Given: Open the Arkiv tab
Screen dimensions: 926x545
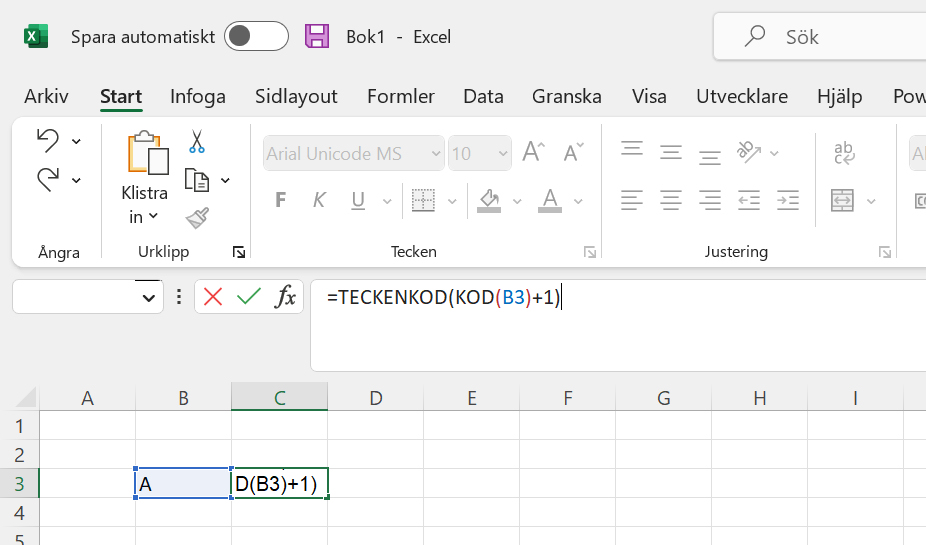Looking at the screenshot, I should point(46,96).
